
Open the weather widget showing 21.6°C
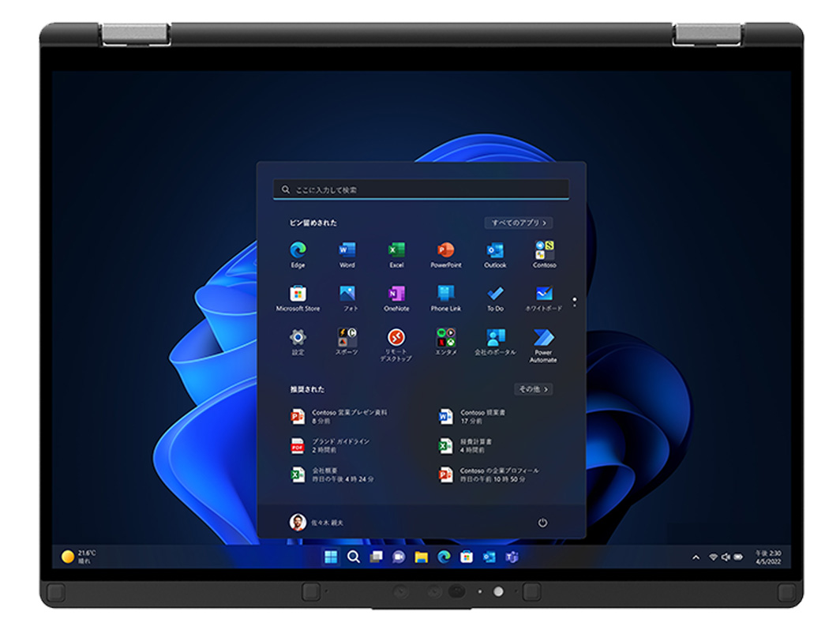[x=79, y=557]
